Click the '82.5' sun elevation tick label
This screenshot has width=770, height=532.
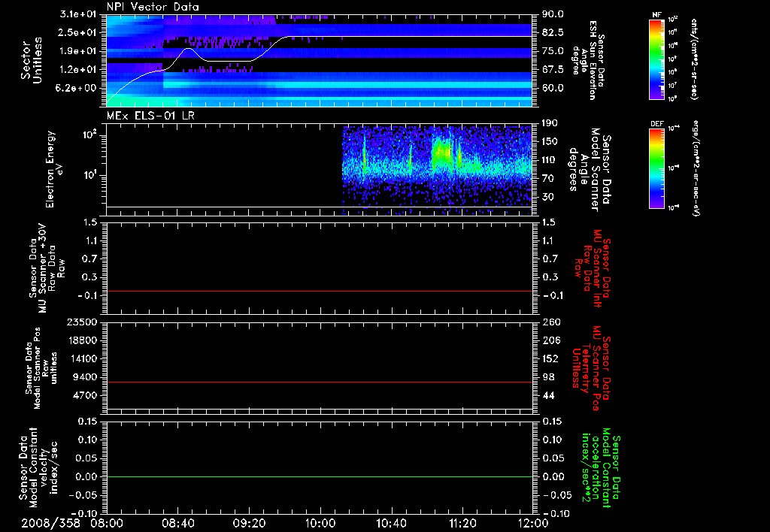553,32
